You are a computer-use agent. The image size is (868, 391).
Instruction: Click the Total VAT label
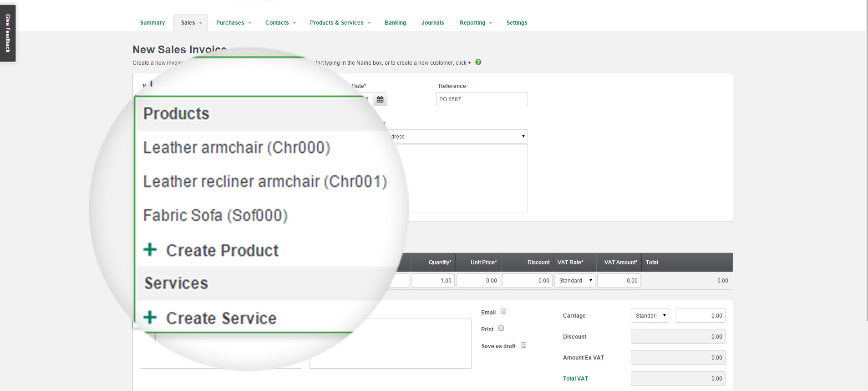(575, 379)
